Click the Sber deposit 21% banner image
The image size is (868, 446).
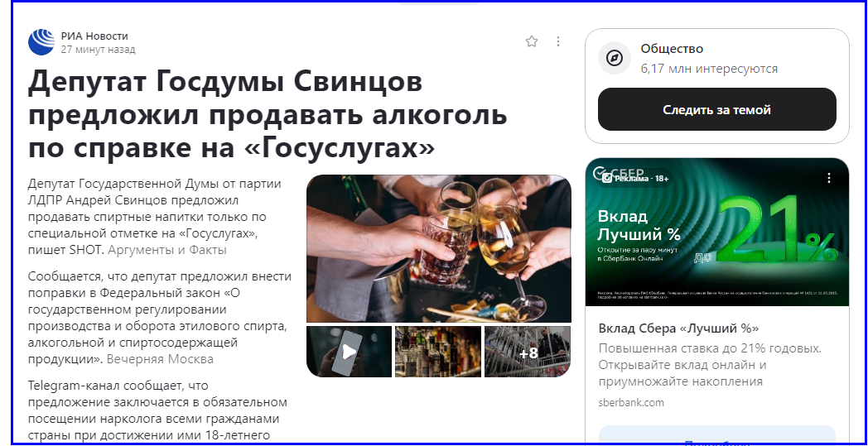tap(717, 232)
